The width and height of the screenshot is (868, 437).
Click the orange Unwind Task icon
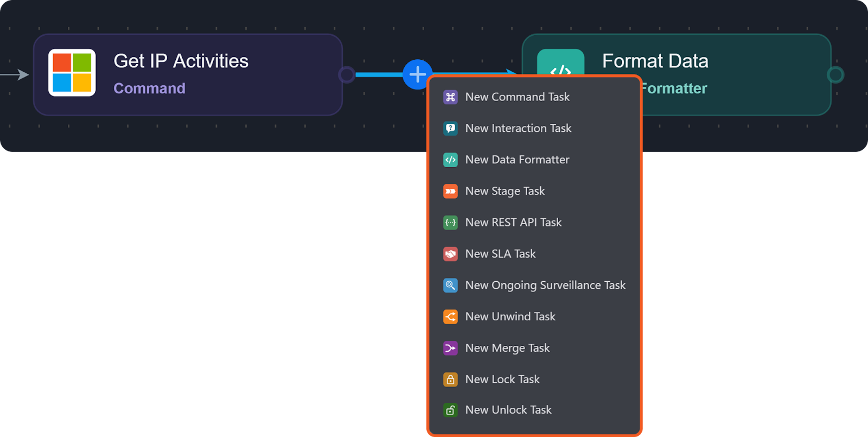tap(450, 316)
